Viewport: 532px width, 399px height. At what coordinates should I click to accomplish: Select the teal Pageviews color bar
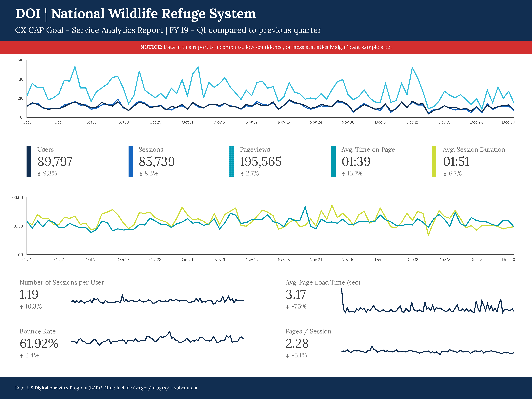click(x=231, y=162)
